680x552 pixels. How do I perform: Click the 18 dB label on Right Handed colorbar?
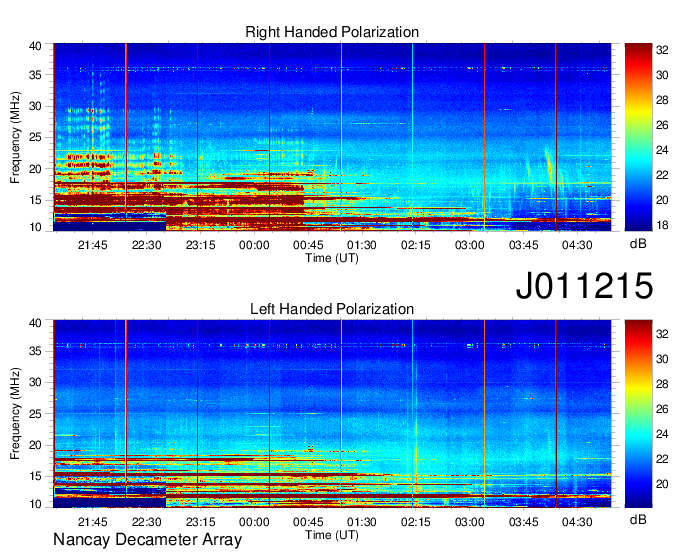(x=662, y=225)
